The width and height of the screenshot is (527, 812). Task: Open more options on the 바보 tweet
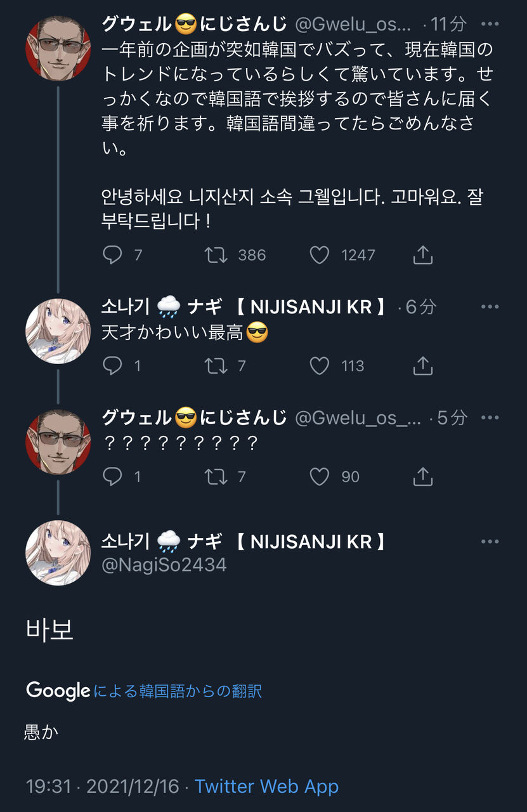(x=490, y=542)
